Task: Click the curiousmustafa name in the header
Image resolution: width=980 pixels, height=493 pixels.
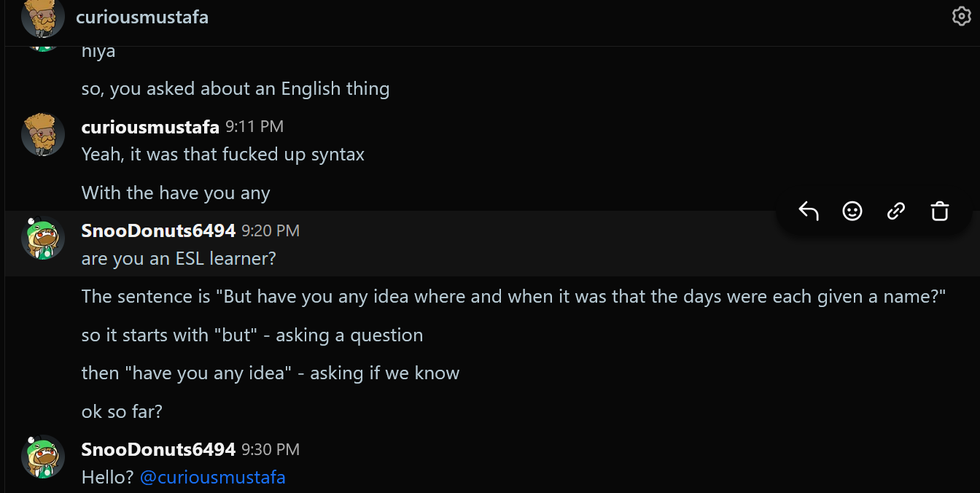Action: [142, 17]
